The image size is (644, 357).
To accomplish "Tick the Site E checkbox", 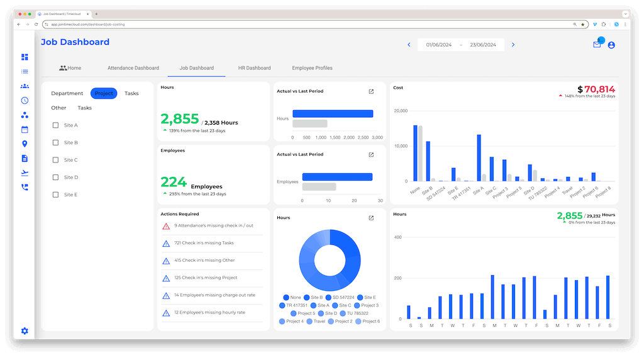I will (55, 195).
